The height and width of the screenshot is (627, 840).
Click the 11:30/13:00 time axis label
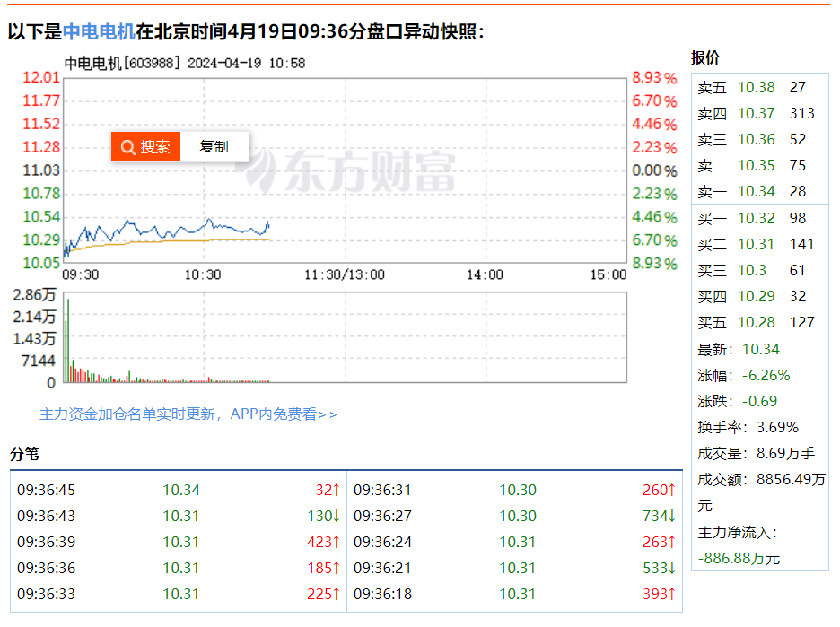pyautogui.click(x=345, y=274)
